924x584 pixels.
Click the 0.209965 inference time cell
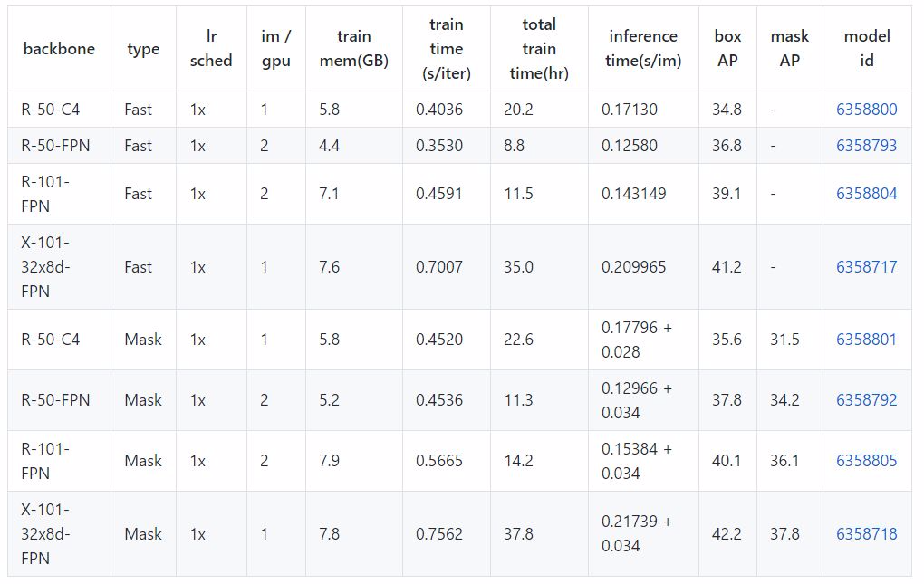coord(633,267)
